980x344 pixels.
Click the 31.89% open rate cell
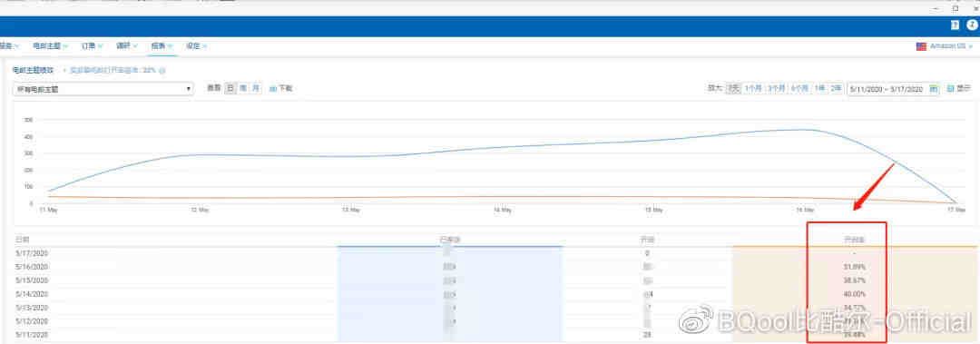point(855,267)
